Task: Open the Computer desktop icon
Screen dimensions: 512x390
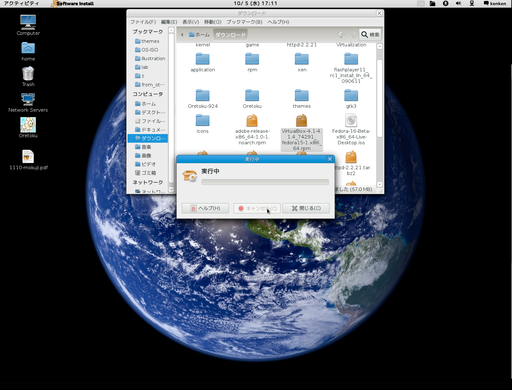Action: coord(28,25)
